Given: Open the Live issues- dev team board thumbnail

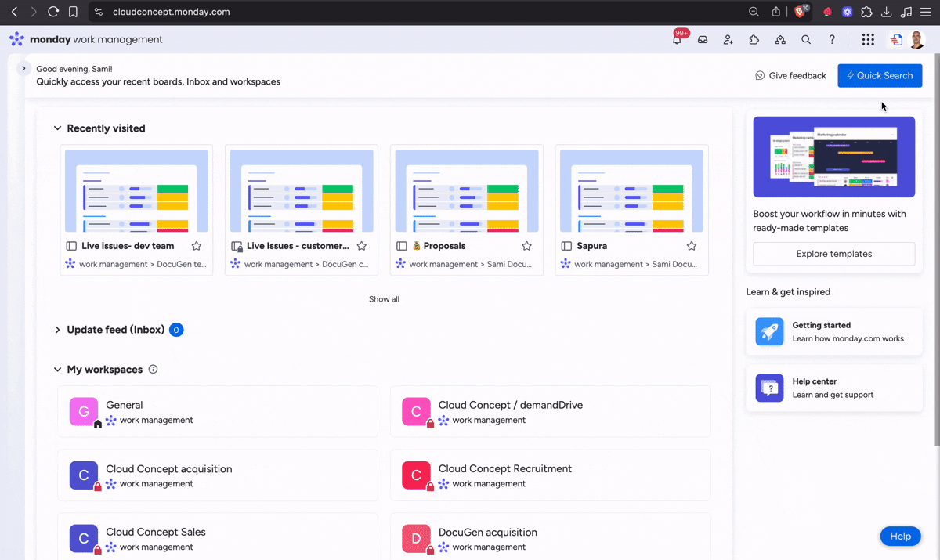Looking at the screenshot, I should click(136, 191).
